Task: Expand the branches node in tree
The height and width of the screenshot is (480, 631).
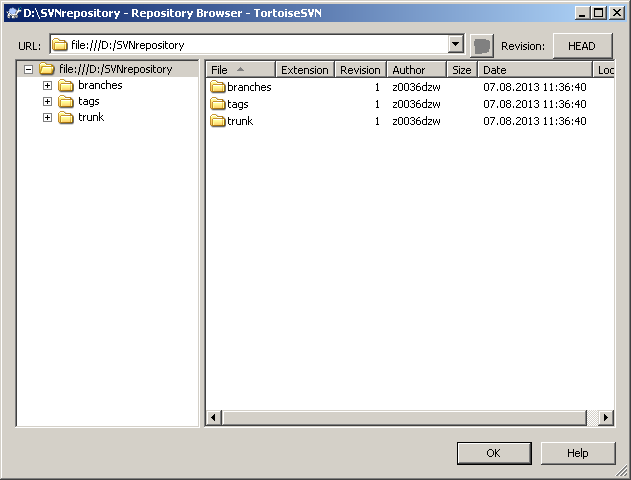Action: click(47, 86)
